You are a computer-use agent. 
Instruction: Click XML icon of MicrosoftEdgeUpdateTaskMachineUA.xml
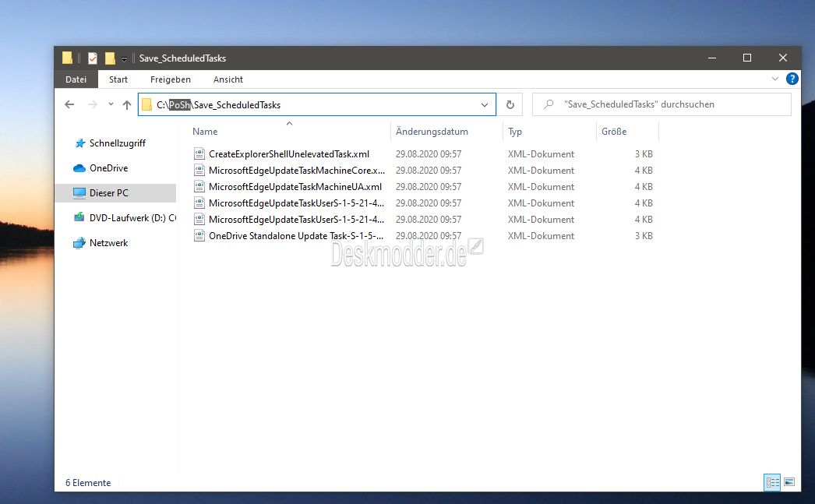(x=199, y=186)
